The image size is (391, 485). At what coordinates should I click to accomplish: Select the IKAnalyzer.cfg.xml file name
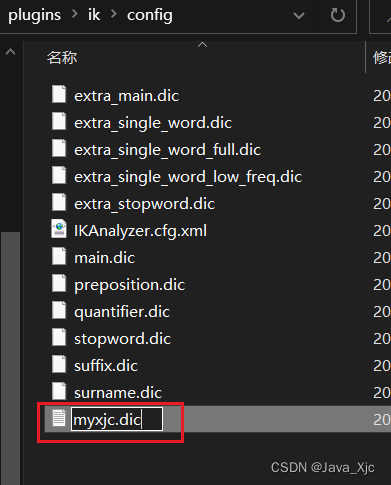(140, 231)
